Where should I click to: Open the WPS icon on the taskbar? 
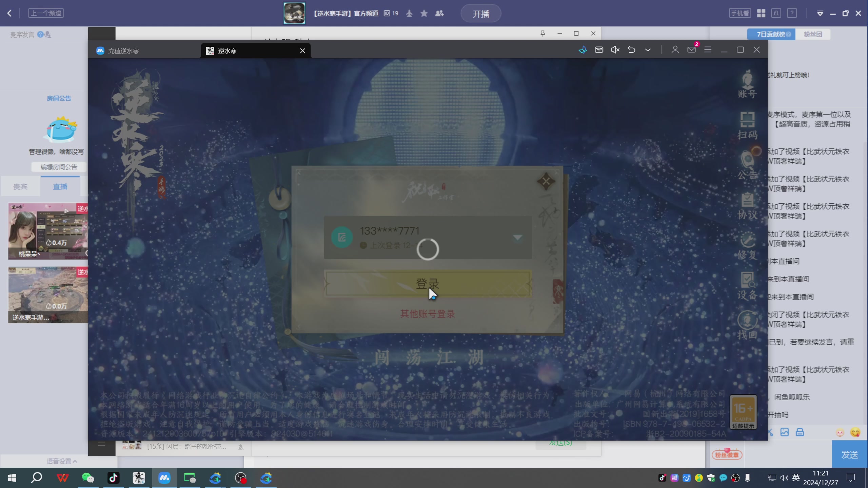pyautogui.click(x=62, y=478)
